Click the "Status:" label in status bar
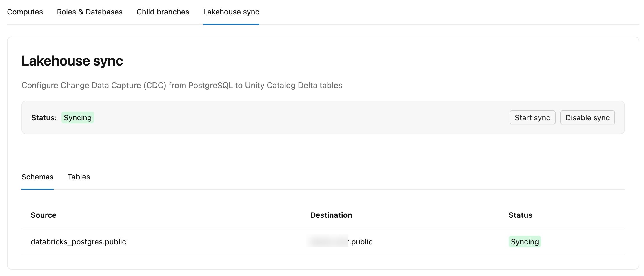The height and width of the screenshot is (276, 644). pyautogui.click(x=44, y=118)
